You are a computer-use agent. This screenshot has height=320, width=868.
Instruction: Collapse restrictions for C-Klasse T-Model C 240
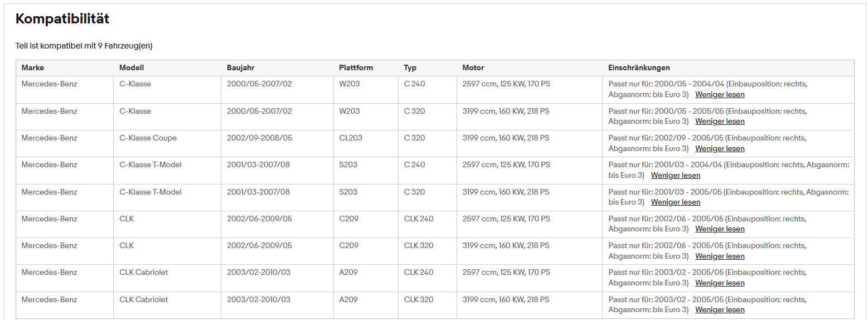pyautogui.click(x=675, y=175)
